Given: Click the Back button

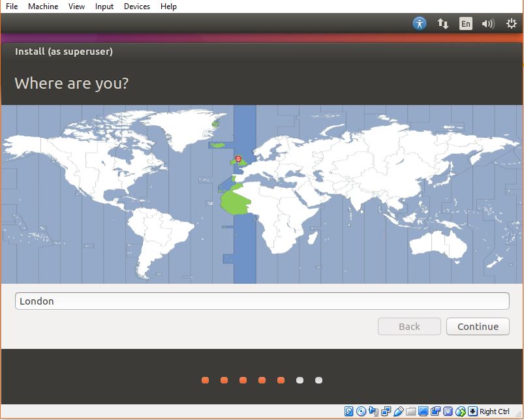Looking at the screenshot, I should point(409,326).
